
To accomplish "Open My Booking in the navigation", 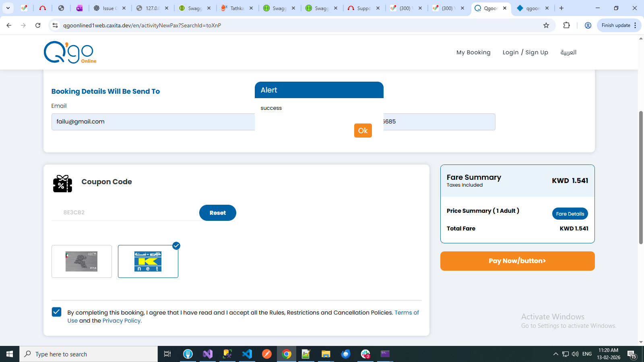I will pos(473,52).
